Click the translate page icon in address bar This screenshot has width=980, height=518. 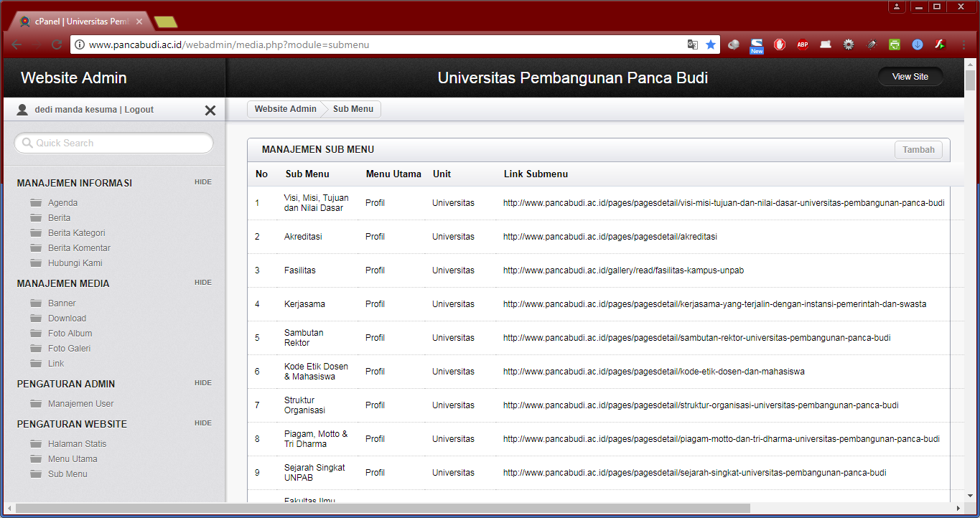coord(692,44)
